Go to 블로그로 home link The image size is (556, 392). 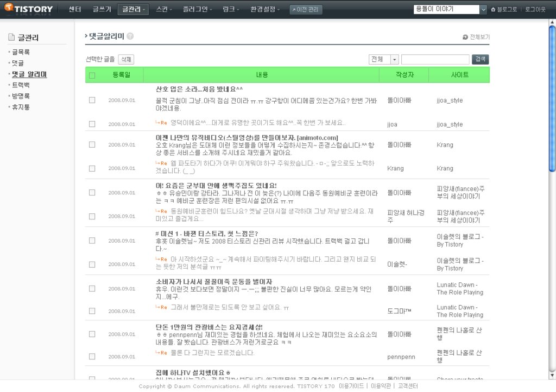click(x=503, y=10)
